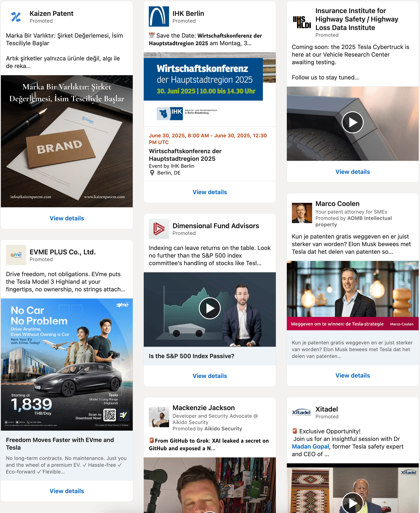Open View details for IHK Berlin event
420x513 pixels.
click(x=210, y=192)
